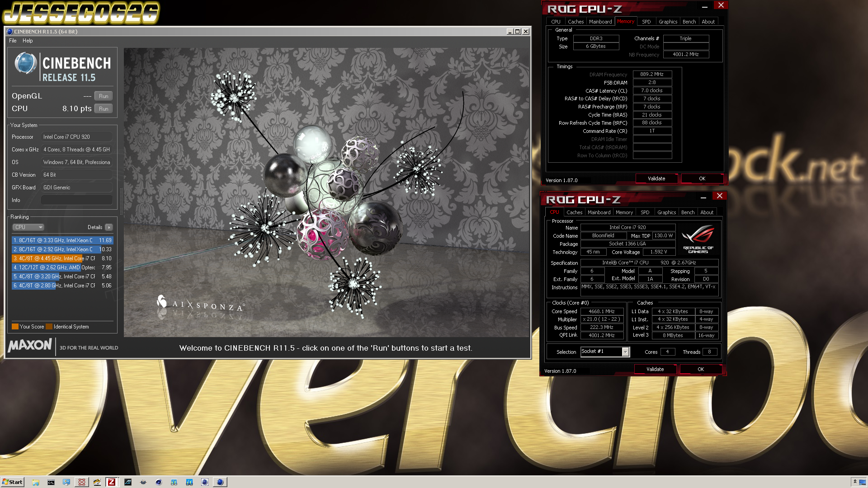
Task: Open the Start menu
Action: [x=12, y=482]
